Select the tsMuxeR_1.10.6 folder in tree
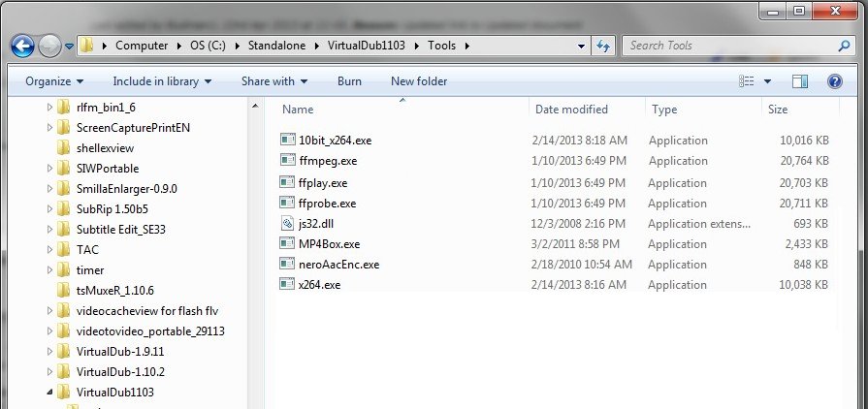This screenshot has width=868, height=409. [115, 291]
